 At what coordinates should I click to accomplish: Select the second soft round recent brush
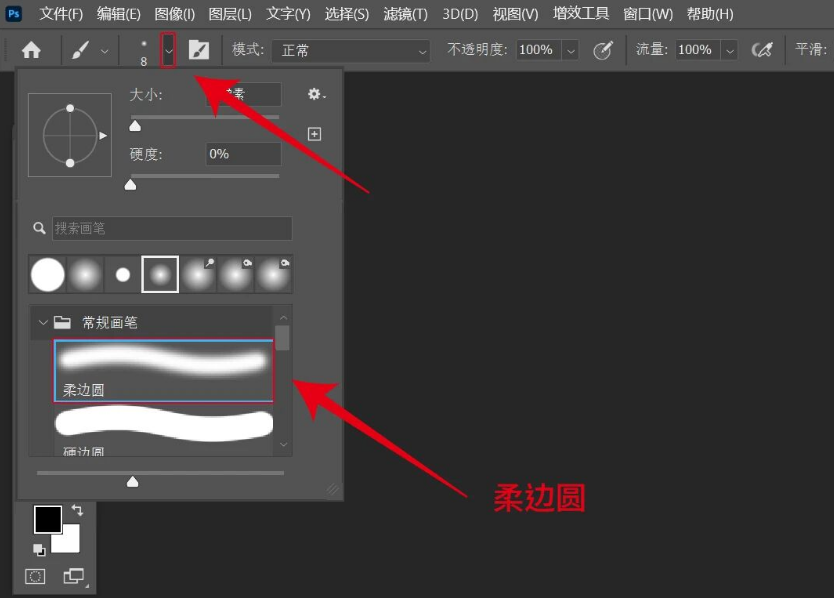point(85,275)
